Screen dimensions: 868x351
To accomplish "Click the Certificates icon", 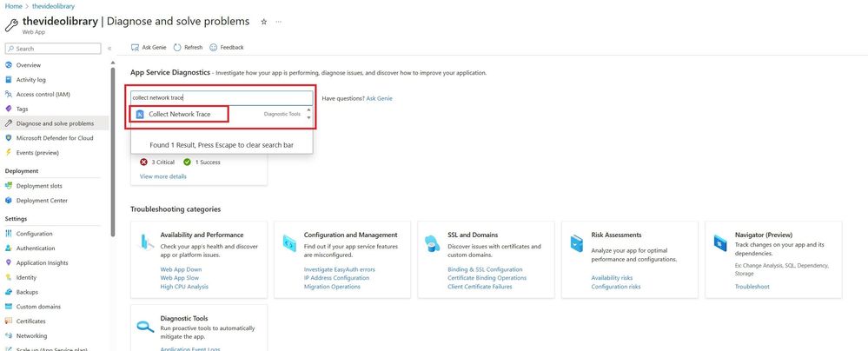I will (9, 321).
